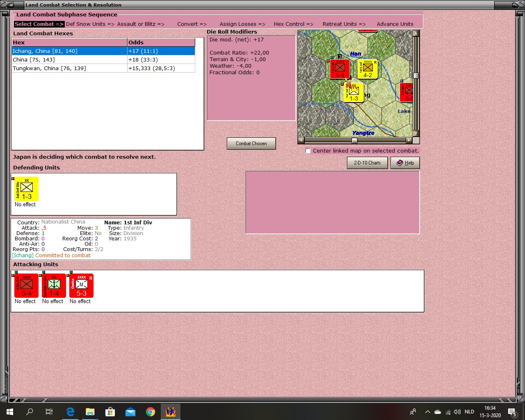Click the Hex Control => subphase step
525x420 pixels.
(x=294, y=24)
